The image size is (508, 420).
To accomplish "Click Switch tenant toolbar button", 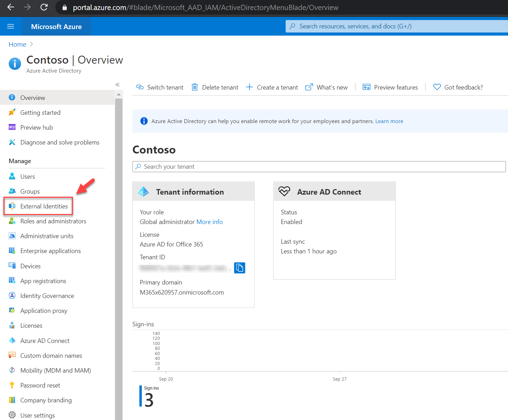I will click(160, 87).
